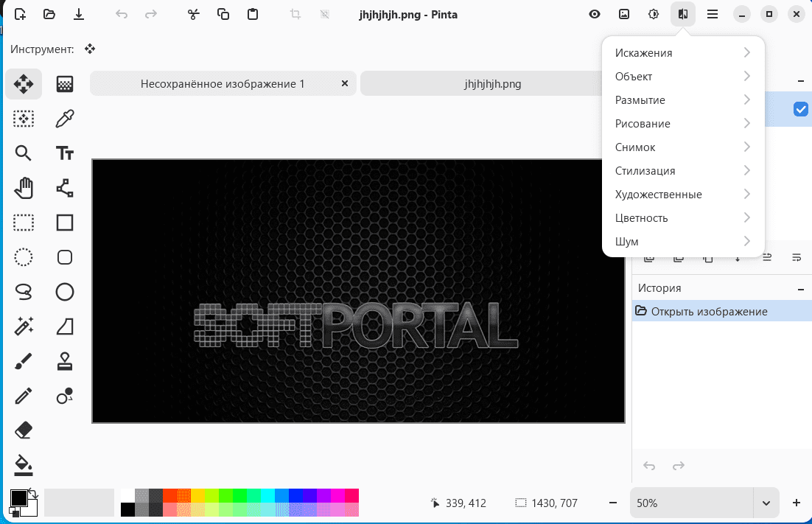This screenshot has width=812, height=524.
Task: Open the primary black color swatch
Action: tap(18, 498)
